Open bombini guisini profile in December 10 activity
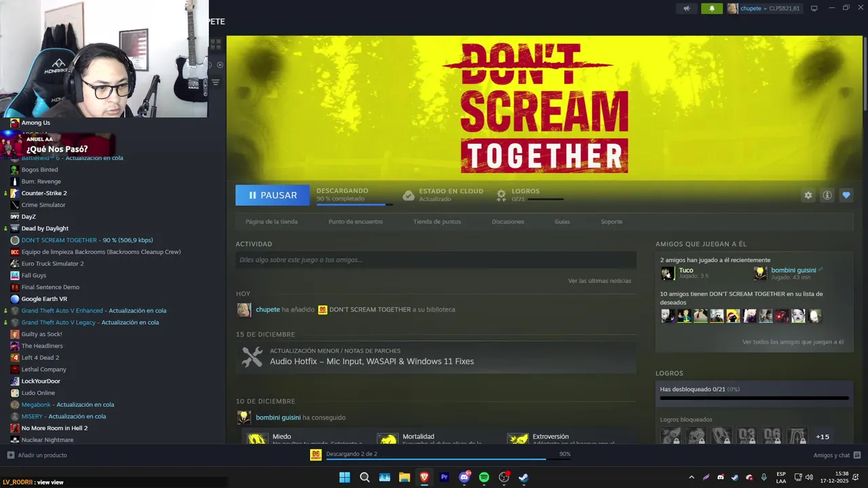Image resolution: width=868 pixels, height=488 pixels. tap(278, 418)
